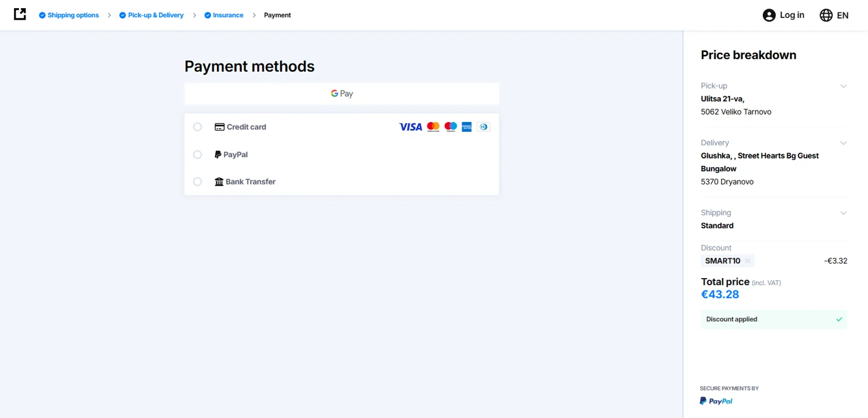The width and height of the screenshot is (868, 418).
Task: Click the Payment breadcrumb step
Action: pos(277,16)
